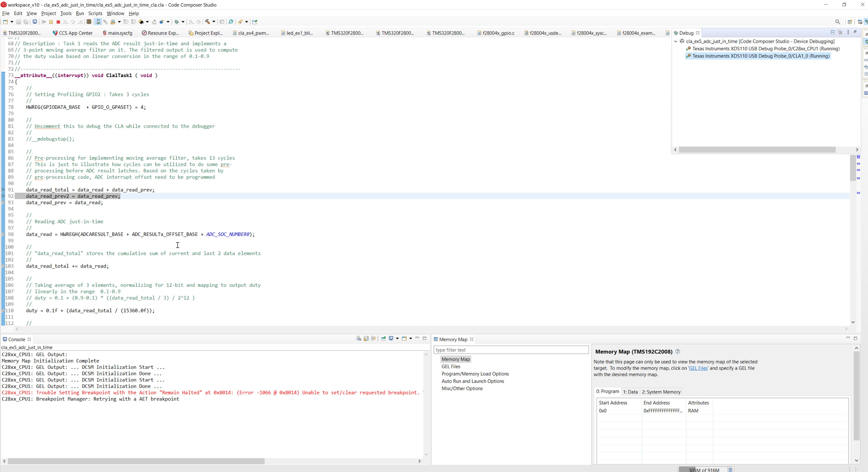Image resolution: width=868 pixels, height=472 pixels.
Task: Click the code editor vertical scrollbar thumb
Action: 853,168
